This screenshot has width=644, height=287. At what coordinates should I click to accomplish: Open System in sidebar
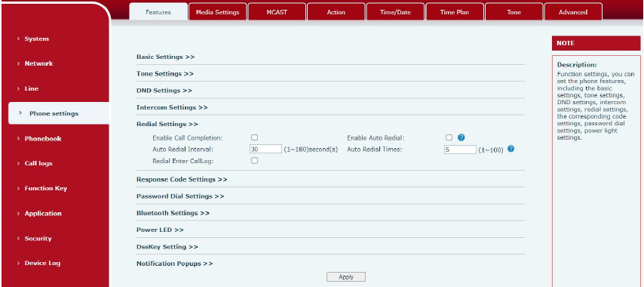[x=36, y=39]
